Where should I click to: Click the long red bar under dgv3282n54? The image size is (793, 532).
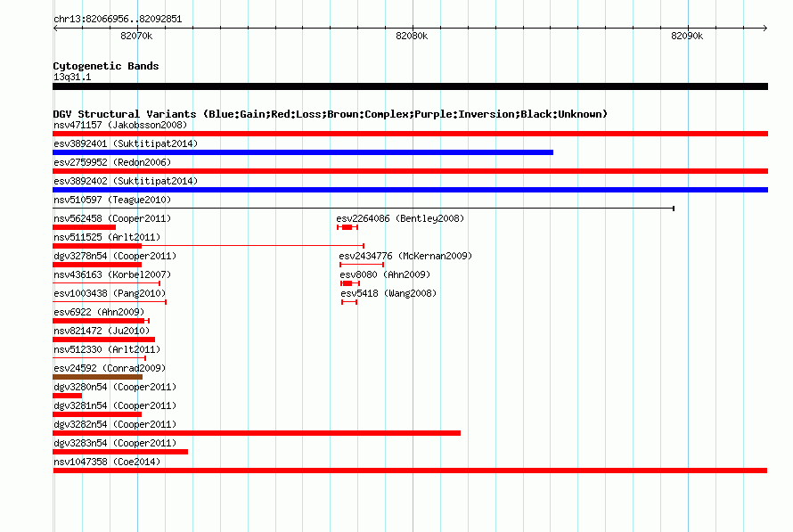[257, 433]
